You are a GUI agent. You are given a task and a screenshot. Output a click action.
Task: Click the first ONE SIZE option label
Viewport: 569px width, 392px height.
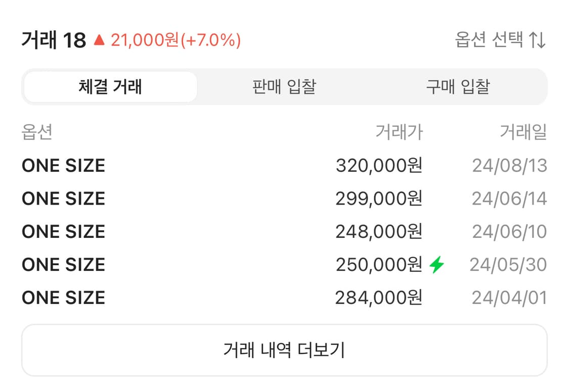pos(63,165)
